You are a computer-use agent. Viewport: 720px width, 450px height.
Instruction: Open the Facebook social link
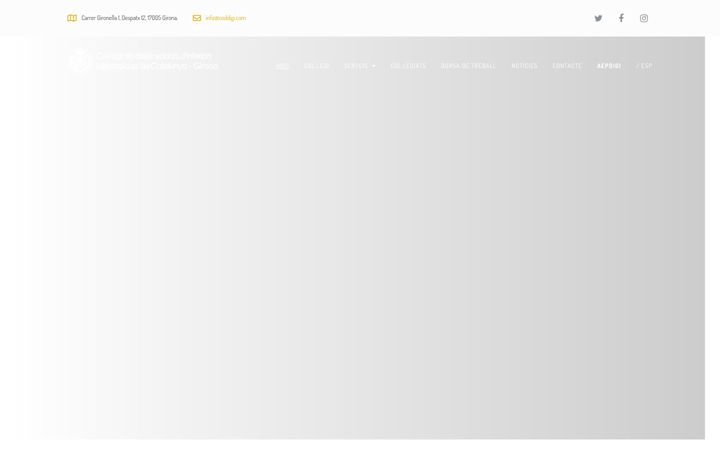tap(621, 18)
